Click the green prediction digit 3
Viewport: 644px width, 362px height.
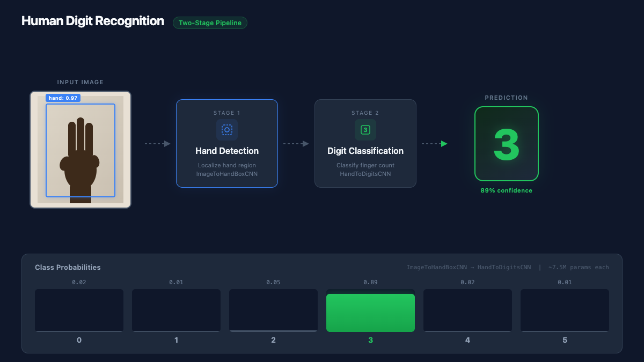506,144
